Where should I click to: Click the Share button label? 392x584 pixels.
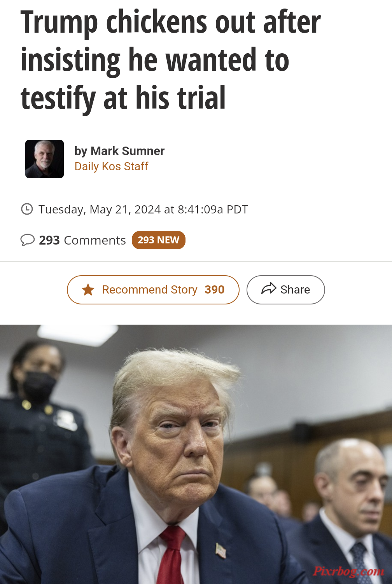pyautogui.click(x=295, y=290)
